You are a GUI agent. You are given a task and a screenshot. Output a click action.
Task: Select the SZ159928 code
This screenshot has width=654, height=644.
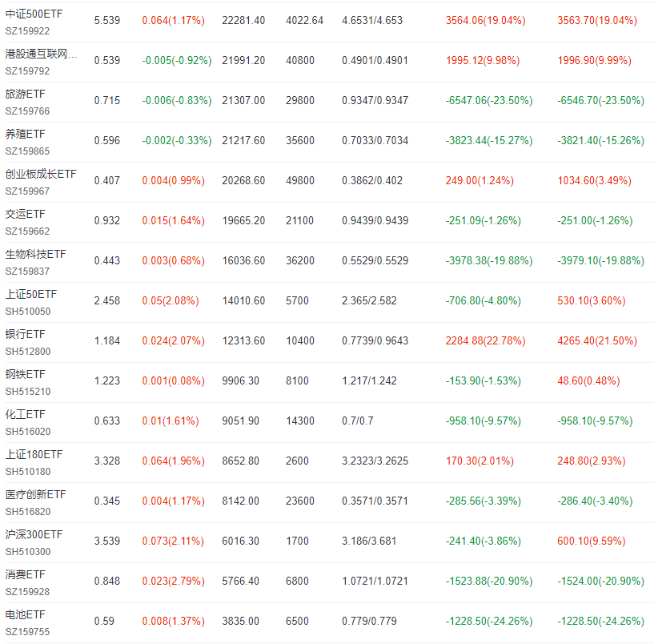tap(27, 592)
